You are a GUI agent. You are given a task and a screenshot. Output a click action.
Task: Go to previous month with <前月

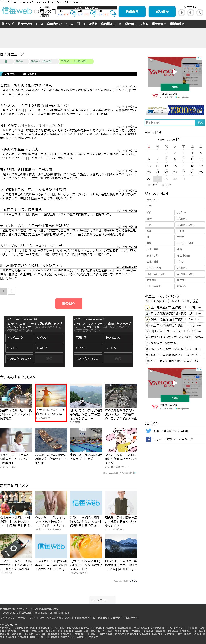click(x=161, y=140)
